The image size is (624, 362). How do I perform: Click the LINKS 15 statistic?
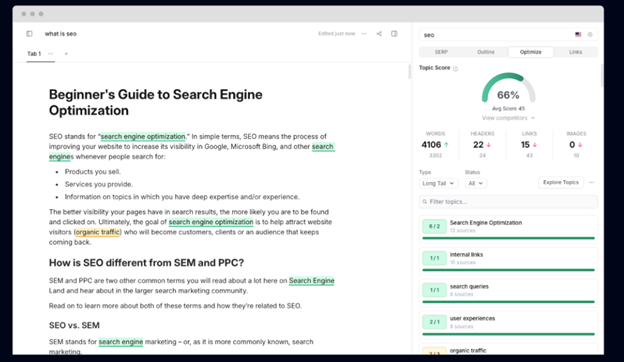(529, 144)
